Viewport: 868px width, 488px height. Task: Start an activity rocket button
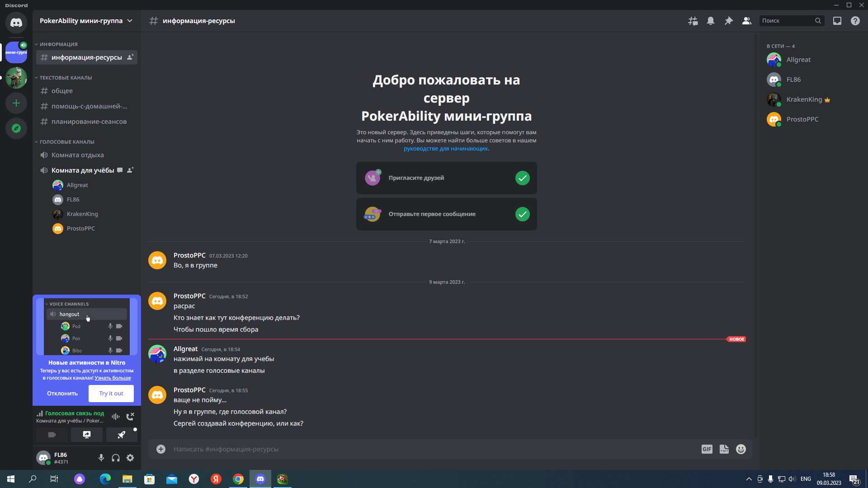tap(122, 435)
